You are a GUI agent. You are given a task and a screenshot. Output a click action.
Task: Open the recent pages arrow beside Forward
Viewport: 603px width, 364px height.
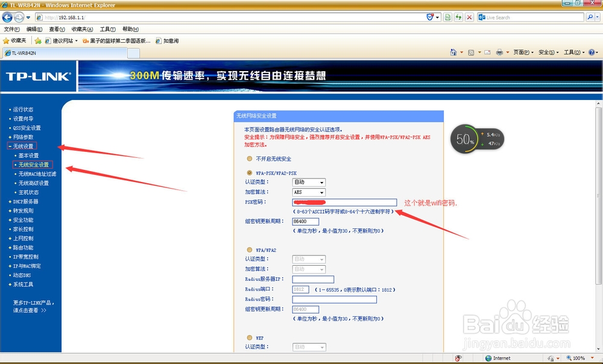point(28,17)
